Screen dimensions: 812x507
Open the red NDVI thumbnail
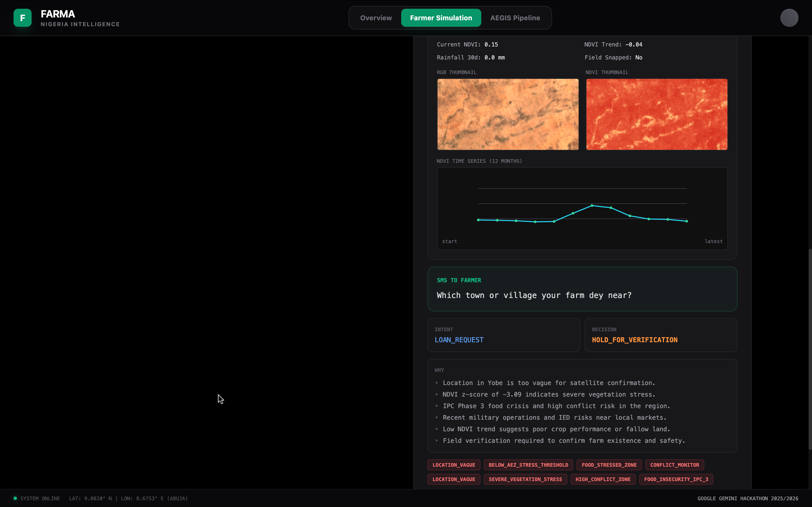[x=656, y=114]
